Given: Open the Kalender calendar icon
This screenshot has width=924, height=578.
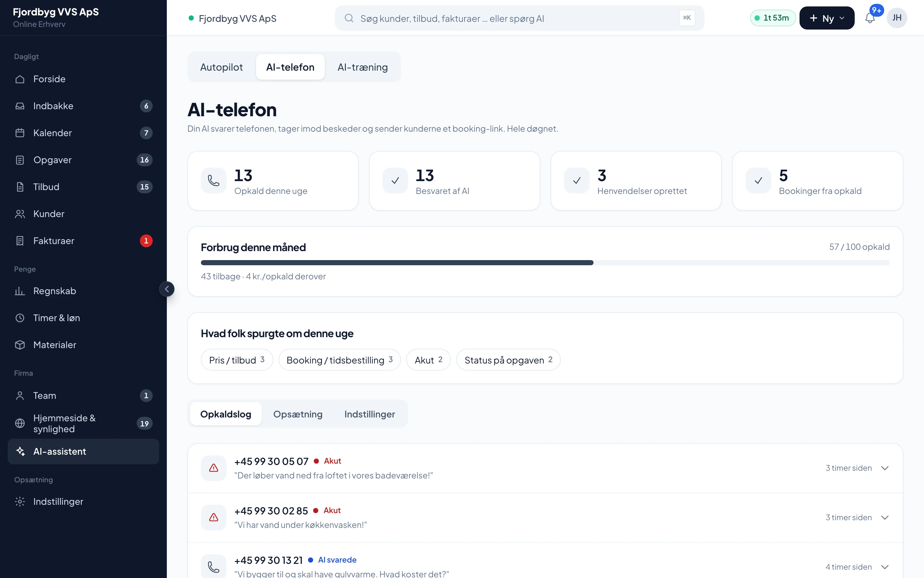Looking at the screenshot, I should [20, 133].
